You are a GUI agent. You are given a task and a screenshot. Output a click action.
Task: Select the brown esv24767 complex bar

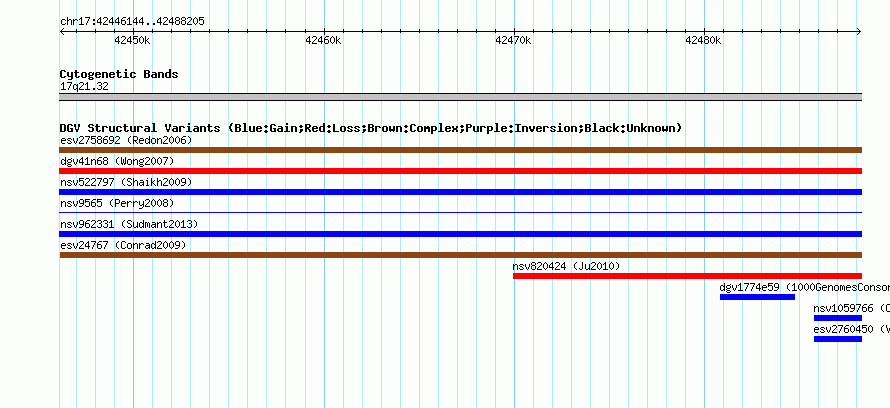pos(461,255)
